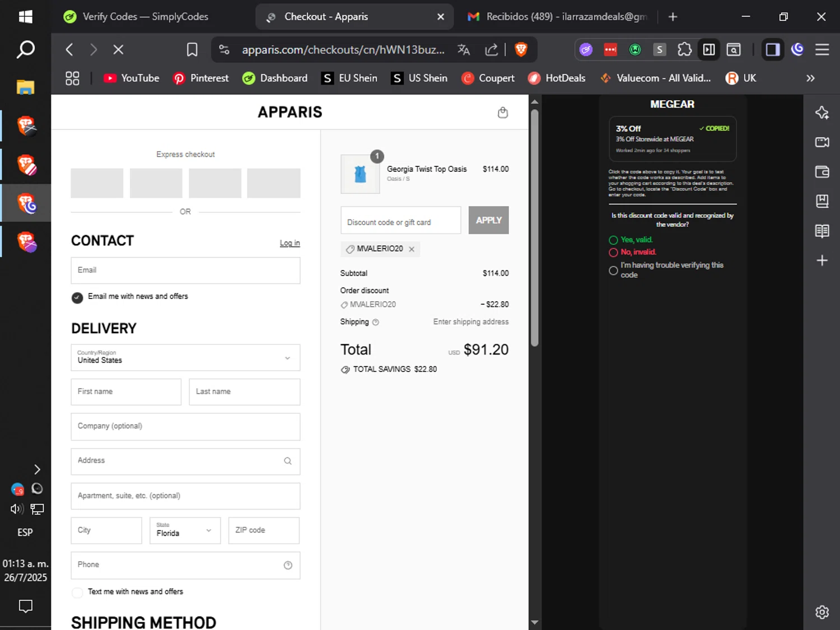Viewport: 840px width, 630px height.
Task: Open the US Shein bookmark
Action: coord(419,78)
